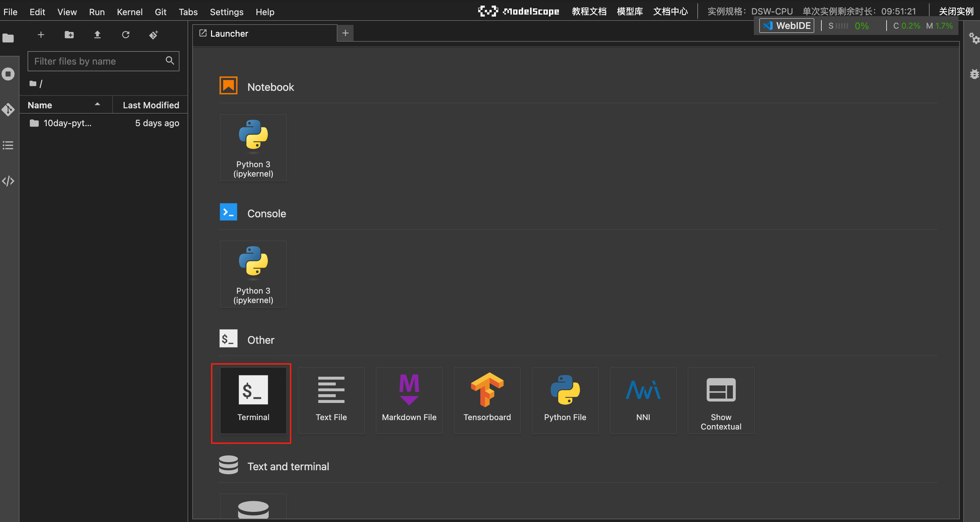Switch to the Launcher tab
The image size is (980, 522).
[229, 34]
